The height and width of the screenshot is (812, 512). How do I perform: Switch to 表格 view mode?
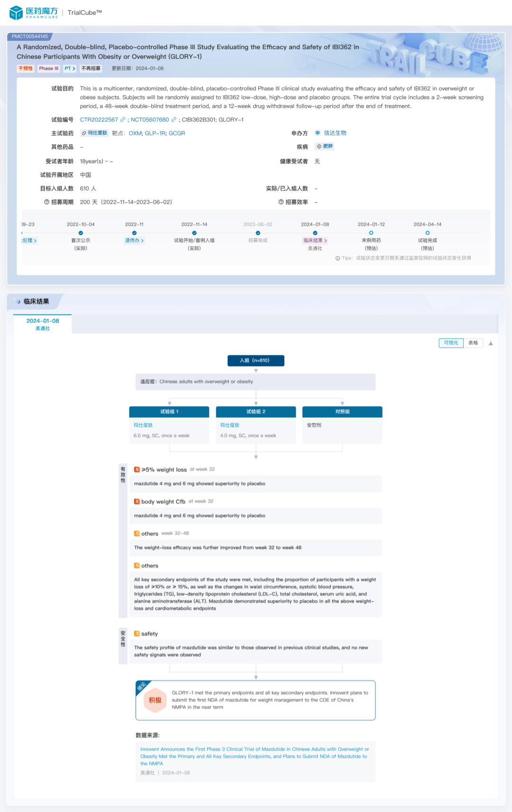tap(473, 343)
